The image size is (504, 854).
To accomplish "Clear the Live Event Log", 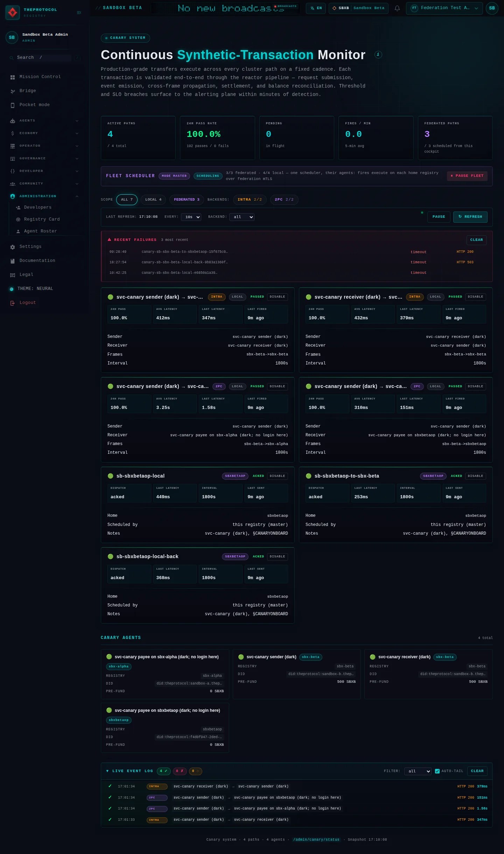I will point(477,771).
